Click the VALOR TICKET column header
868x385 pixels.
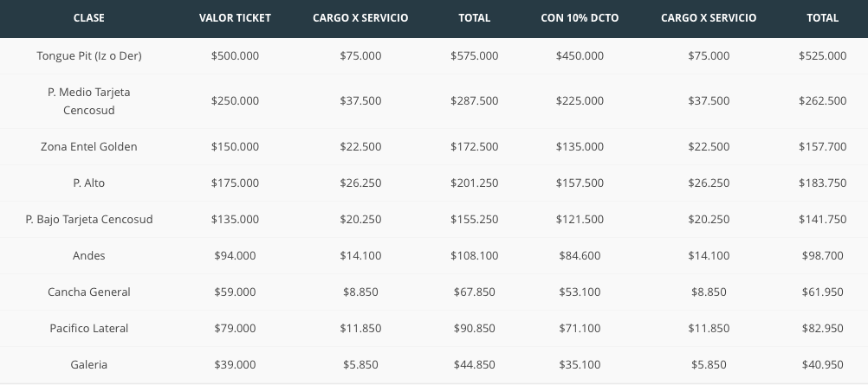pyautogui.click(x=235, y=17)
